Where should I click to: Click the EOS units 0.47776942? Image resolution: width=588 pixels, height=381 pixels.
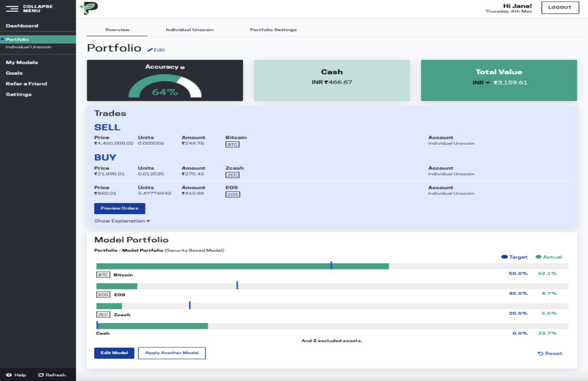pos(154,193)
